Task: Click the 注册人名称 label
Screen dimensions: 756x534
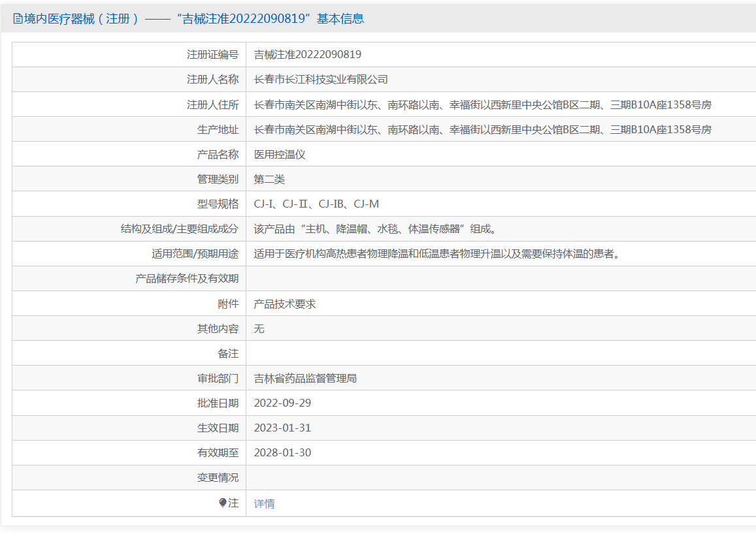Action: (212, 80)
